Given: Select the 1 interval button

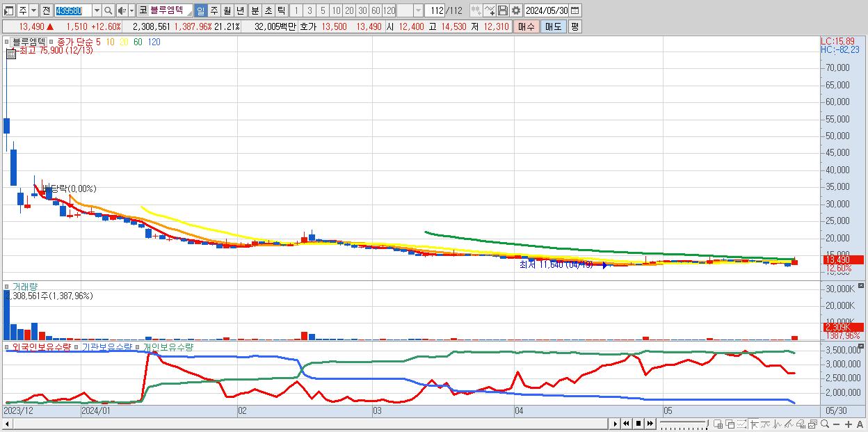Looking at the screenshot, I should pyautogui.click(x=296, y=10).
